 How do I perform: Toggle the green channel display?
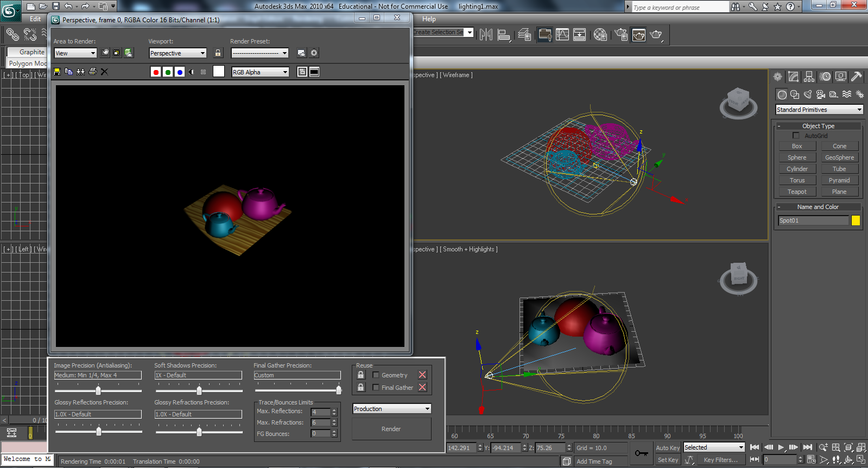(x=168, y=72)
